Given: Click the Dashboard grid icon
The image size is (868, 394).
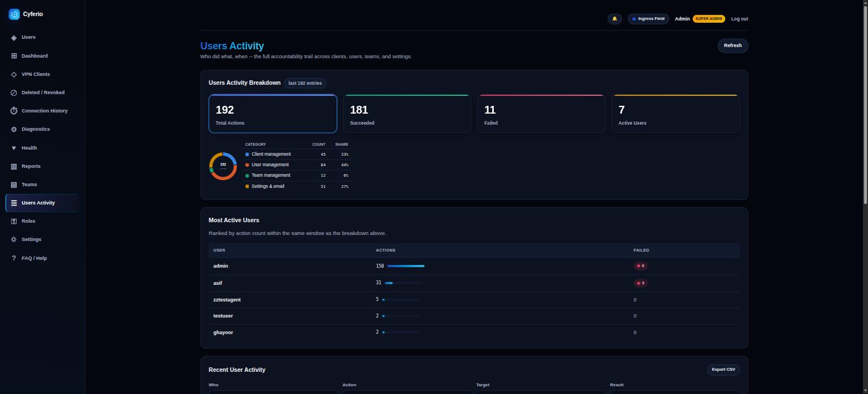Looking at the screenshot, I should 14,56.
